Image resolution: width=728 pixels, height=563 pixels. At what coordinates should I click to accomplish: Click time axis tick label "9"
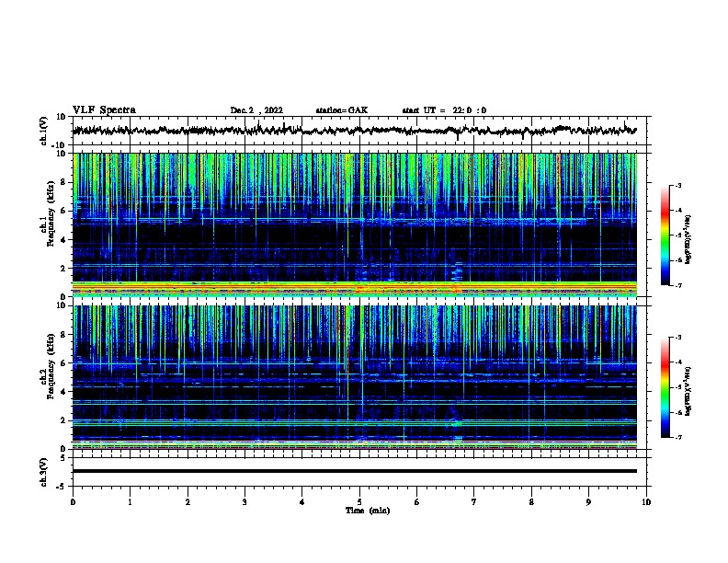(x=588, y=501)
